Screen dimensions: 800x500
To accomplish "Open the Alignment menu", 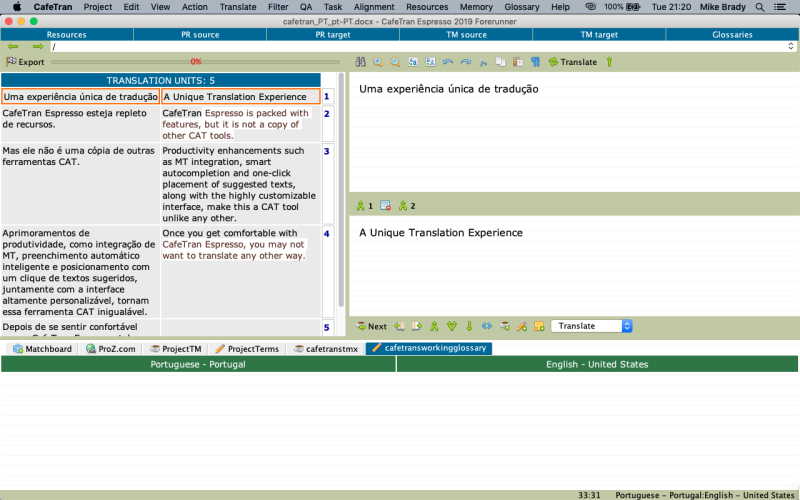I will (374, 7).
